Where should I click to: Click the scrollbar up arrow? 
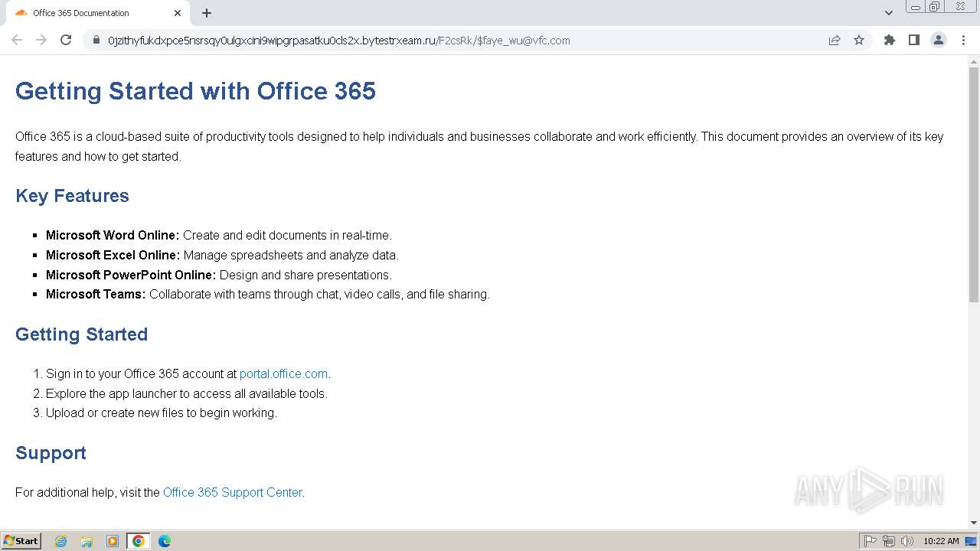(x=974, y=61)
